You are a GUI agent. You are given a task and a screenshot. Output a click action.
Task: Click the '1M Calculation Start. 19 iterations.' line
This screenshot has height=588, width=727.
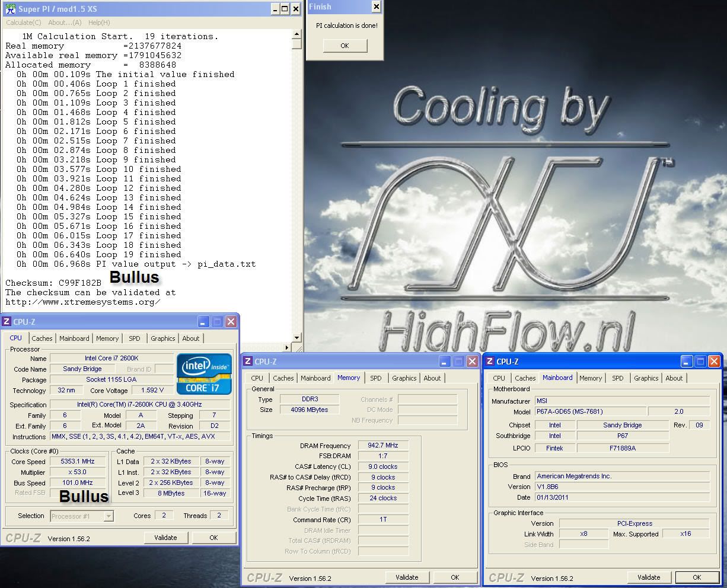[120, 36]
